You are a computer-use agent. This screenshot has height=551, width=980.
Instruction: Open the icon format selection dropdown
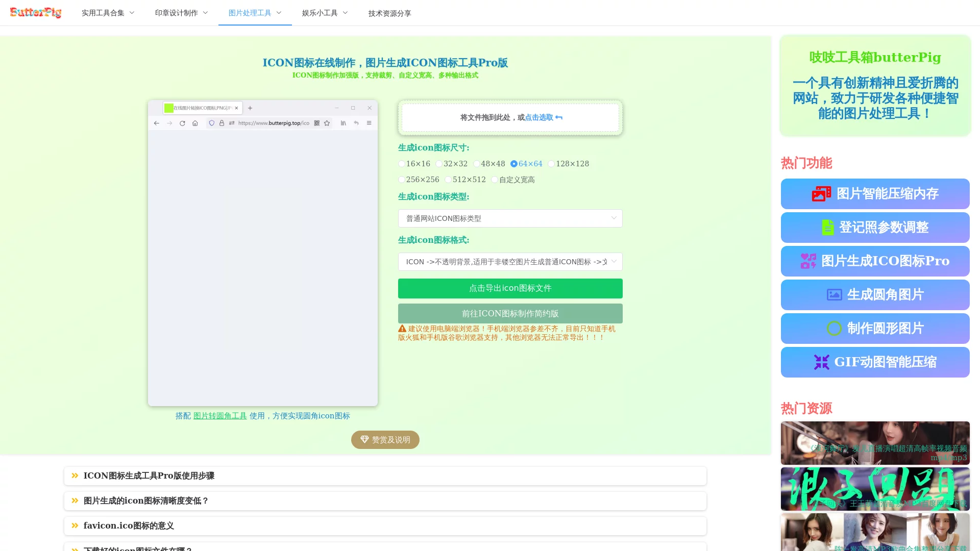point(510,261)
